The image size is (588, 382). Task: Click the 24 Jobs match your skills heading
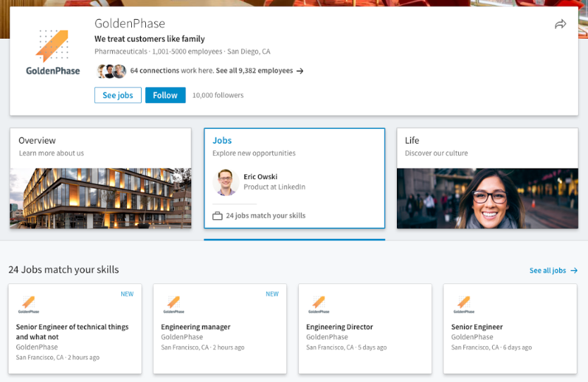click(63, 269)
